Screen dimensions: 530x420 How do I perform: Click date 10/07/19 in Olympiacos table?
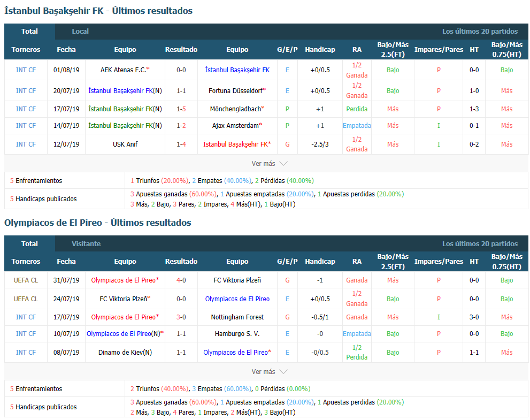pos(66,334)
